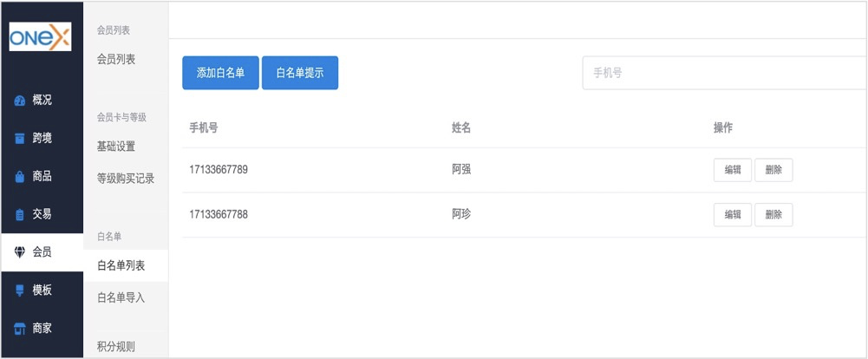Click the ONEX logo
This screenshot has width=868, height=359.
coord(41,36)
